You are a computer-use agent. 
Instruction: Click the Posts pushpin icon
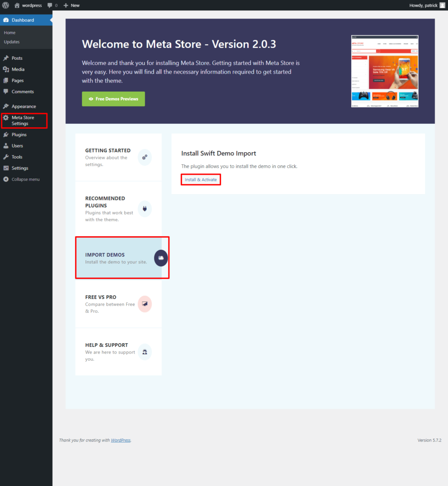pyautogui.click(x=6, y=58)
